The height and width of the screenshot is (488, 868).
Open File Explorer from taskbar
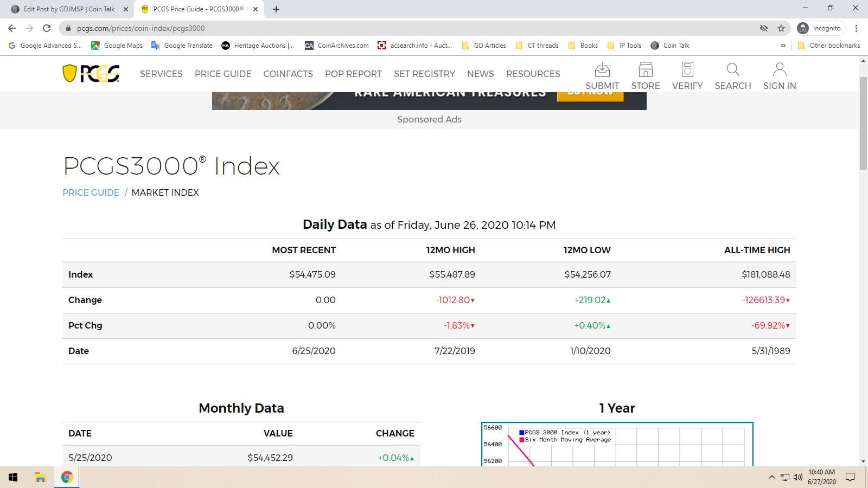[x=40, y=477]
